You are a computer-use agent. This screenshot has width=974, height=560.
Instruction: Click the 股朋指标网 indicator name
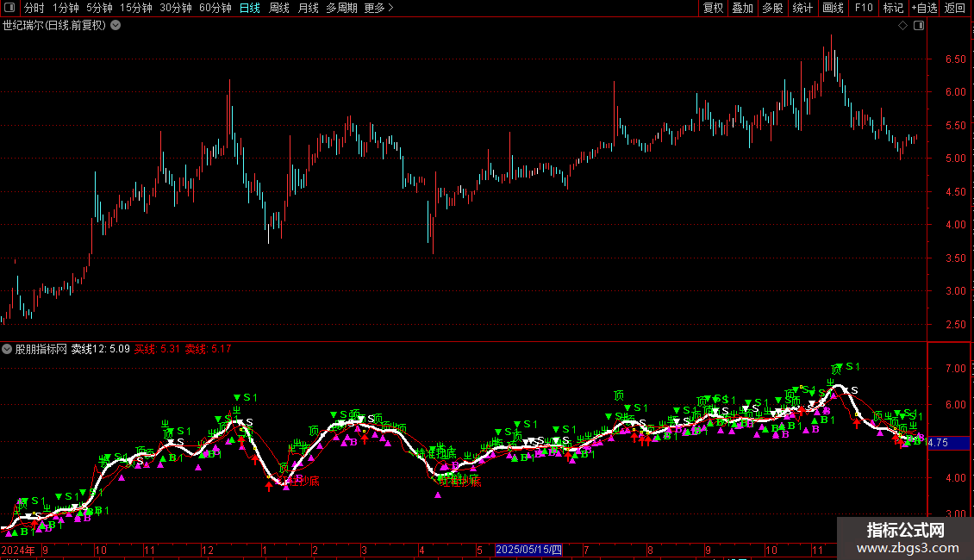(x=41, y=349)
